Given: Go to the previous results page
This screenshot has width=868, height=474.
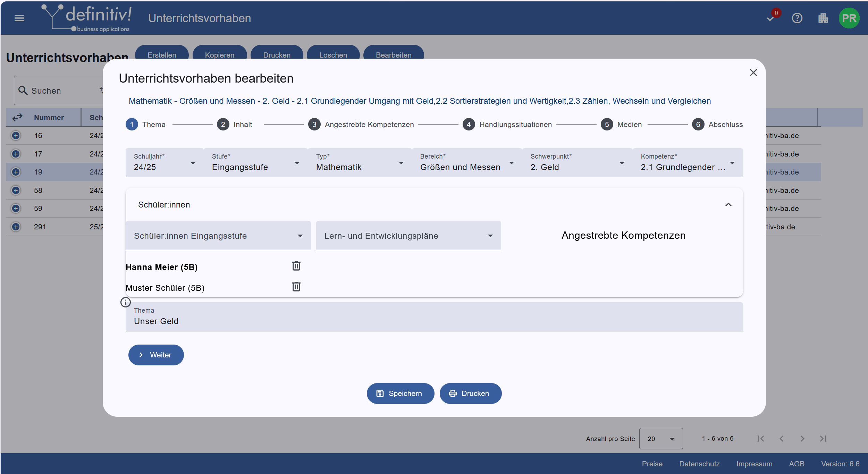Looking at the screenshot, I should point(782,439).
